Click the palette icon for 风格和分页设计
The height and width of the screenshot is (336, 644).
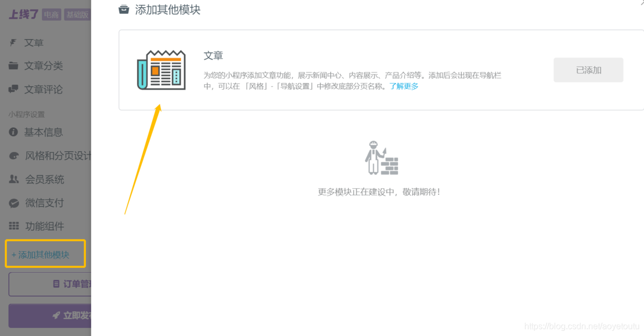[x=12, y=156]
